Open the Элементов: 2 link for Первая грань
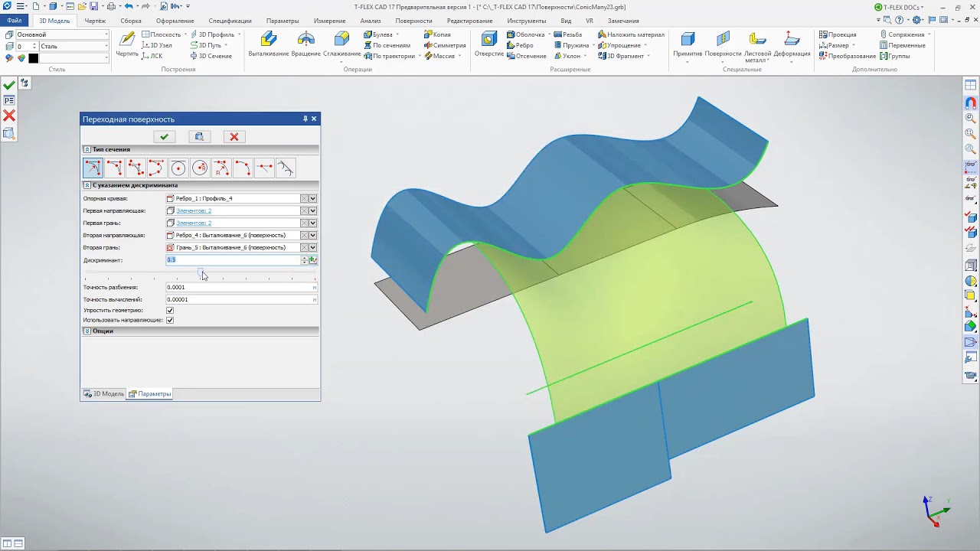 tap(194, 223)
